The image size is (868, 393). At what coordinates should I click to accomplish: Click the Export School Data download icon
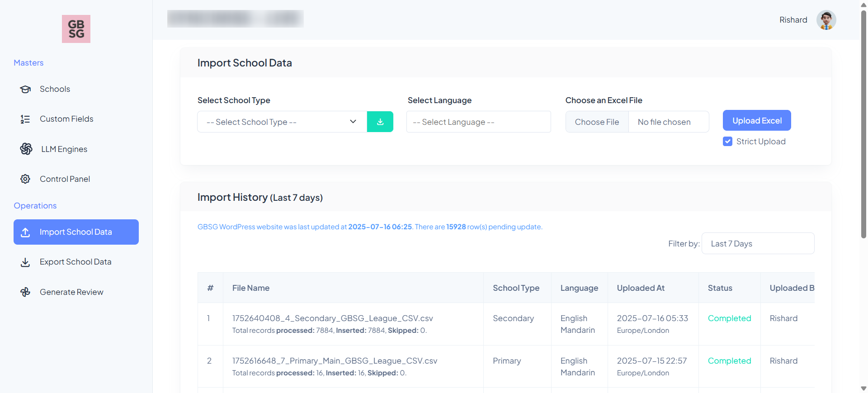point(25,262)
